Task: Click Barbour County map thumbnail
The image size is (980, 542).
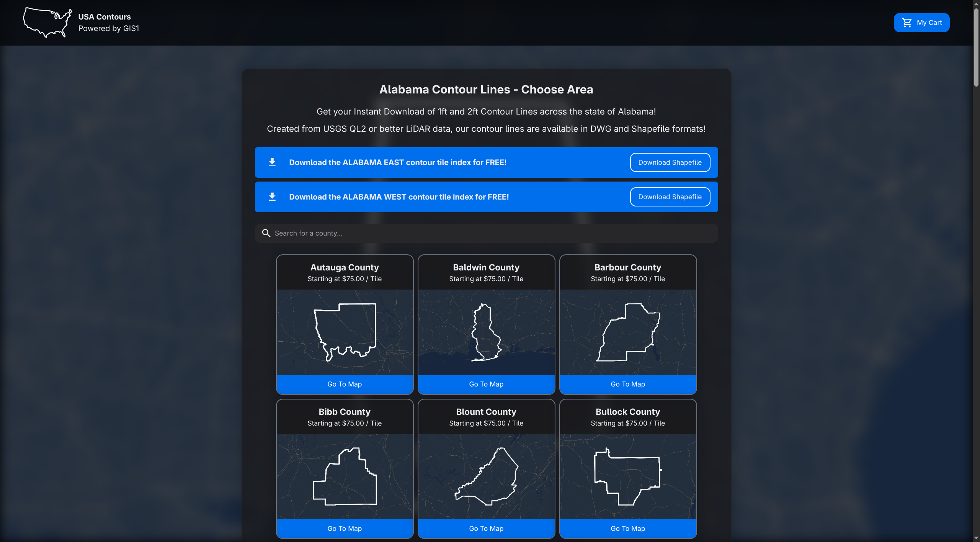Action: coord(628,332)
